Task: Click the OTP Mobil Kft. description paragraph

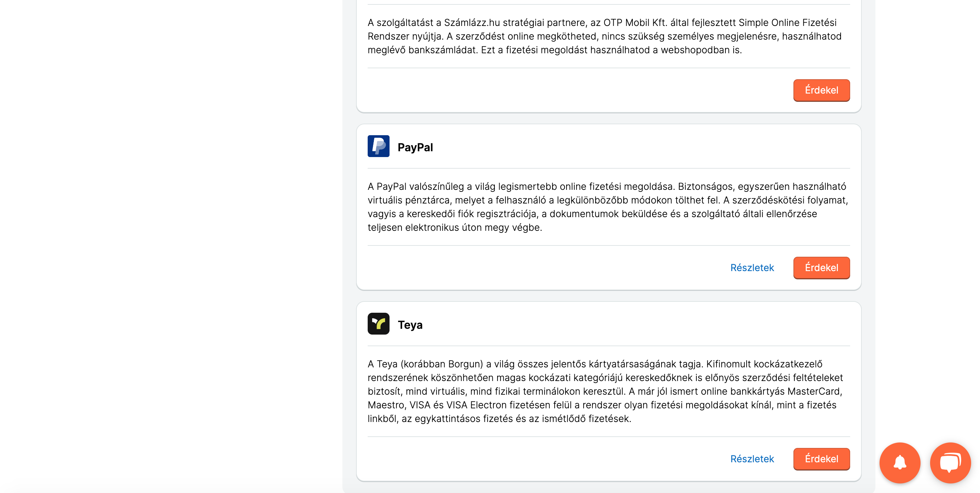Action: pyautogui.click(x=604, y=36)
